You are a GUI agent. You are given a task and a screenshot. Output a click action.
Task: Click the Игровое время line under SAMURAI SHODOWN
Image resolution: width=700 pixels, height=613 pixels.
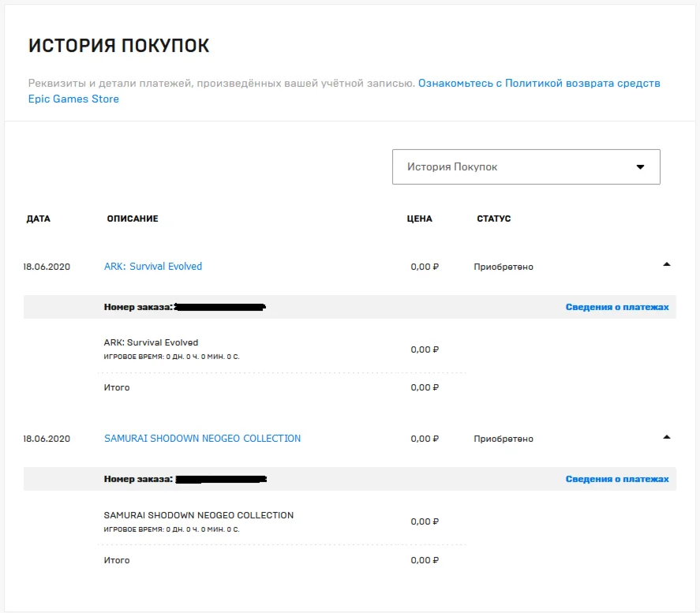pos(171,529)
